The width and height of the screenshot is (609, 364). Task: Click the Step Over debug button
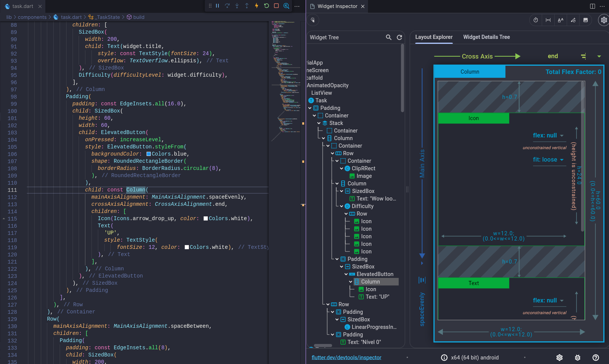click(x=227, y=6)
